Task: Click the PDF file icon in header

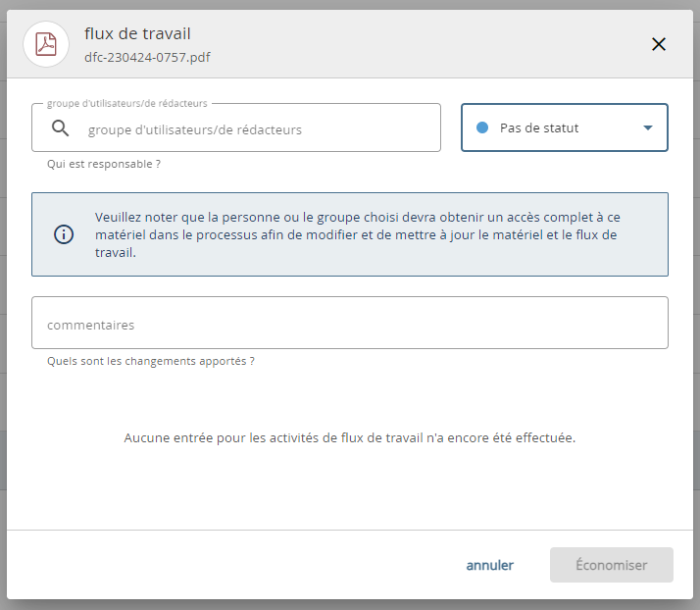Action: point(46,44)
